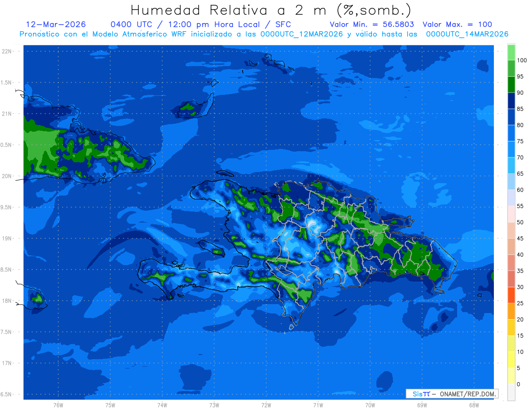Click the "22N" latitude label

[7, 51]
